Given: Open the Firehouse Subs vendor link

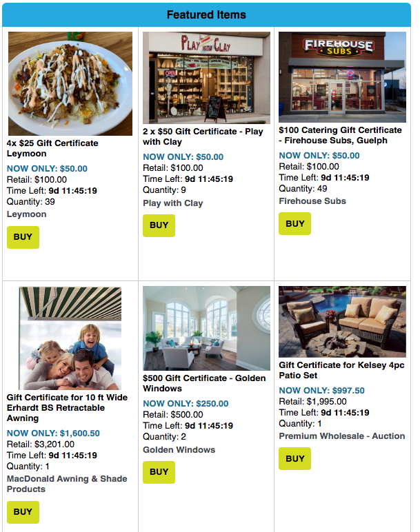Looking at the screenshot, I should [x=312, y=201].
